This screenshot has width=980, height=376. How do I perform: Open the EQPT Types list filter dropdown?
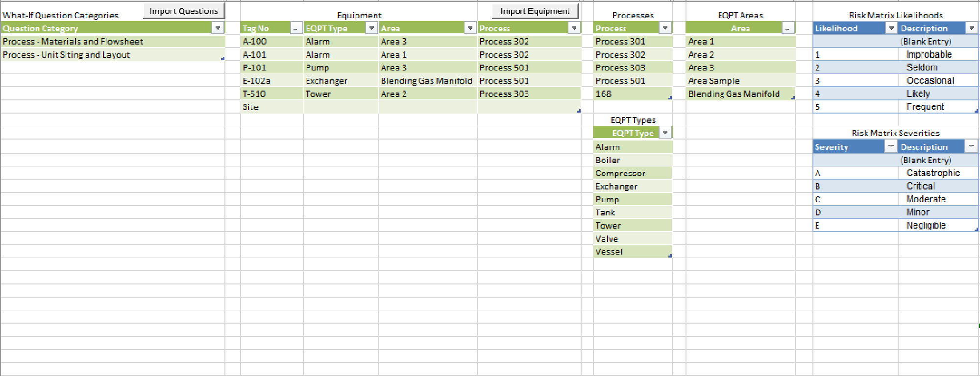665,132
